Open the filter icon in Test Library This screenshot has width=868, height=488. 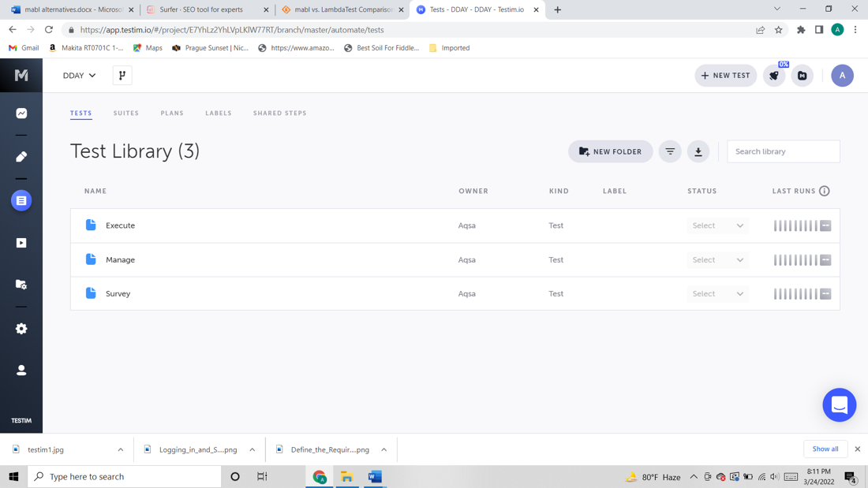pos(670,151)
